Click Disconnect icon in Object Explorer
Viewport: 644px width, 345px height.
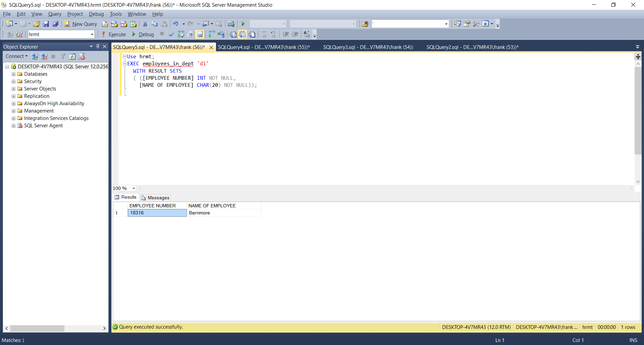(44, 56)
